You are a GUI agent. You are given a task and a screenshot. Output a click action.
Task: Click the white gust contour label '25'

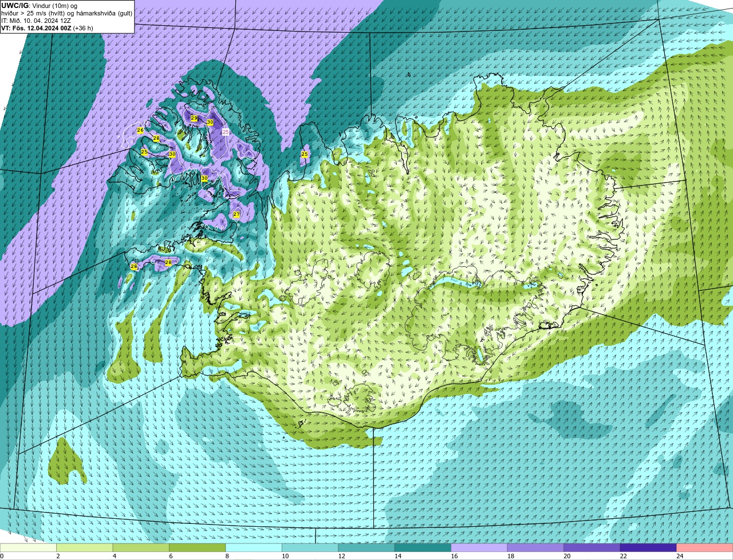point(226,132)
